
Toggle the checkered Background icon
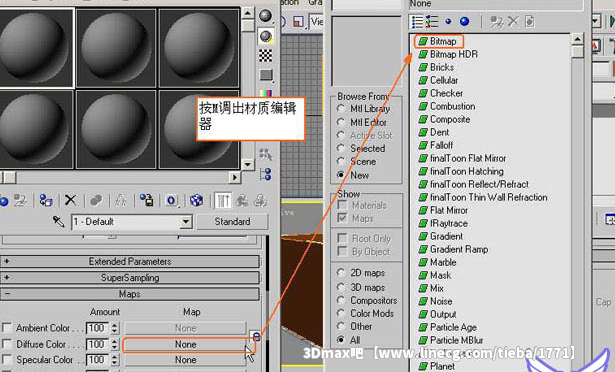pos(266,55)
